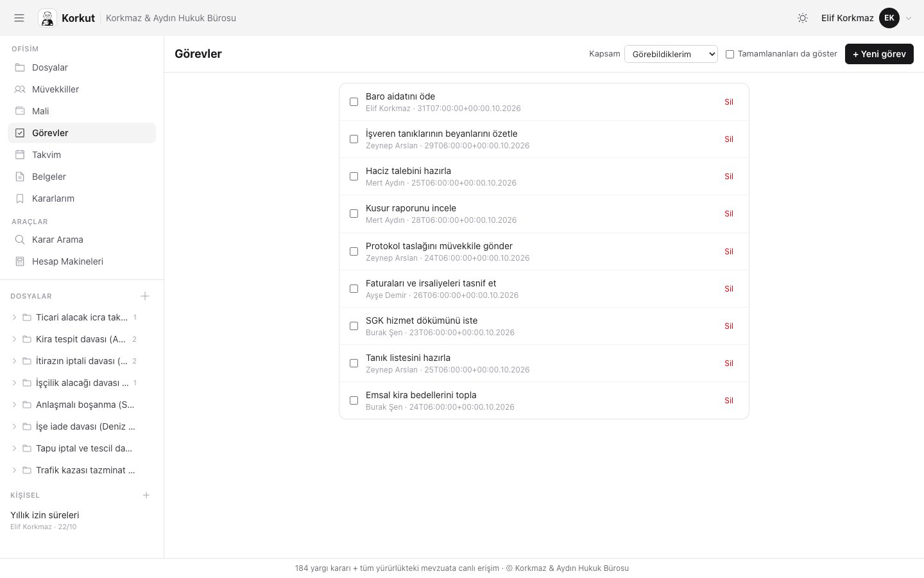Click the Dosyalar folder icon

tap(20, 67)
